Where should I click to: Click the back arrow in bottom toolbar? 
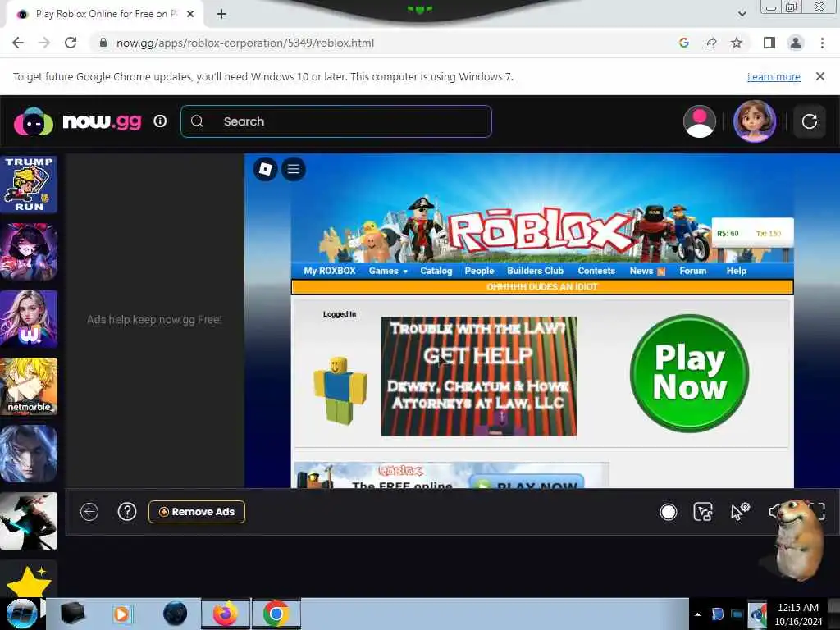89,512
